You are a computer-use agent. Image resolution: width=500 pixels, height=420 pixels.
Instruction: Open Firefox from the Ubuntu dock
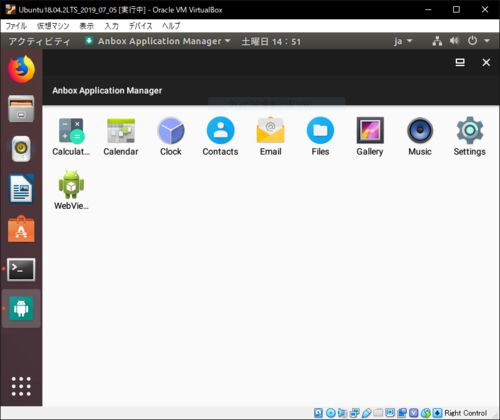tap(21, 69)
